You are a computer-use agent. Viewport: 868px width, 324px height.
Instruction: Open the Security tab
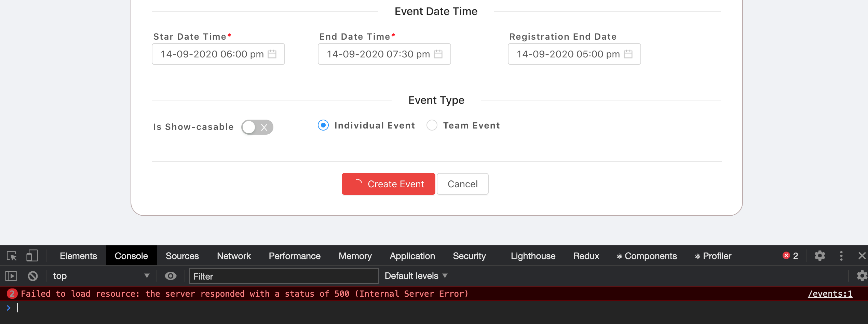(469, 256)
